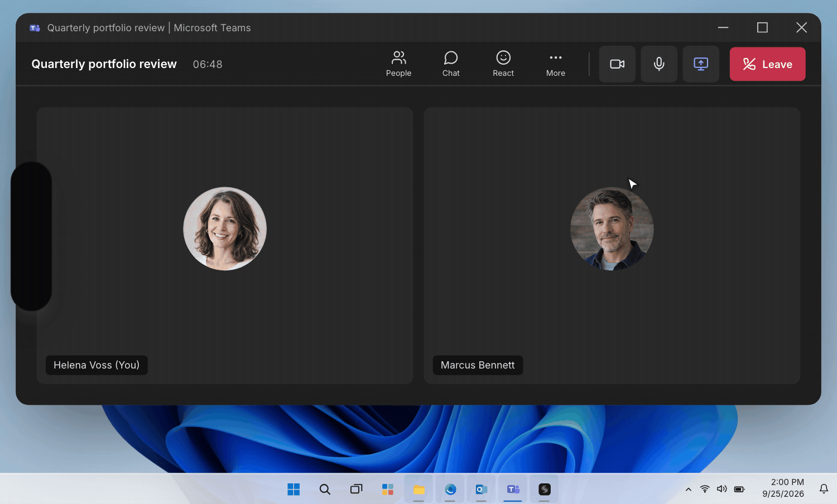Open the Wi-Fi network settings
Viewport: 837px width, 504px height.
pyautogui.click(x=705, y=489)
